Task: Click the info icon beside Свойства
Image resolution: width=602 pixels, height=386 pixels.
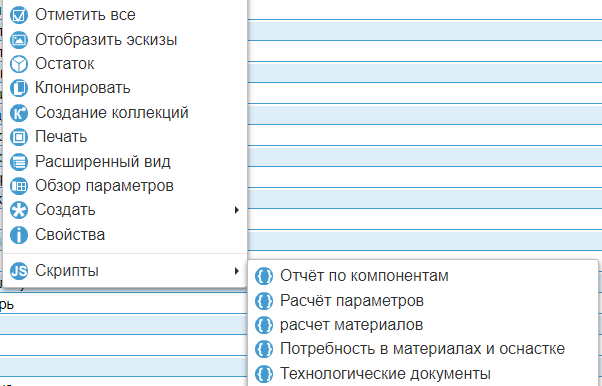Action: click(x=19, y=235)
